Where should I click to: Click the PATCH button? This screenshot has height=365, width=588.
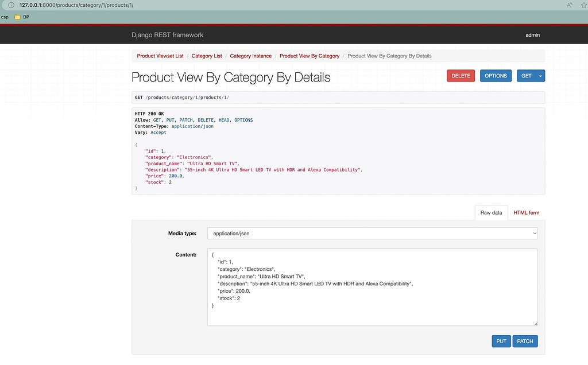point(525,341)
